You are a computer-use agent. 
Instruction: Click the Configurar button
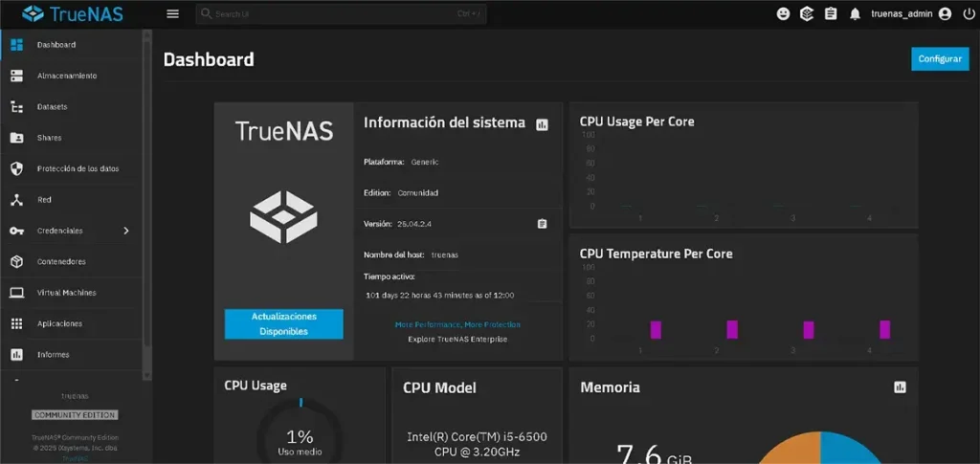coord(940,58)
